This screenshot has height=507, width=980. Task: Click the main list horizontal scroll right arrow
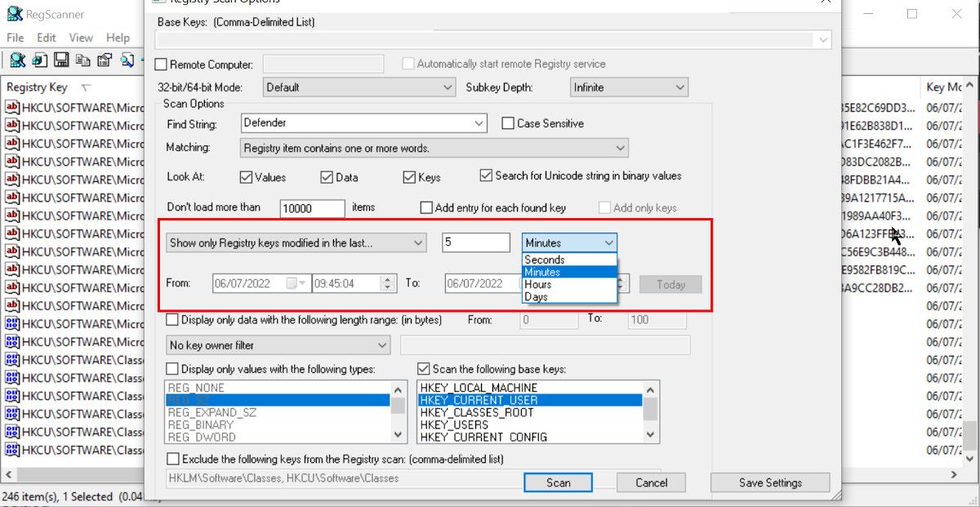(x=955, y=474)
